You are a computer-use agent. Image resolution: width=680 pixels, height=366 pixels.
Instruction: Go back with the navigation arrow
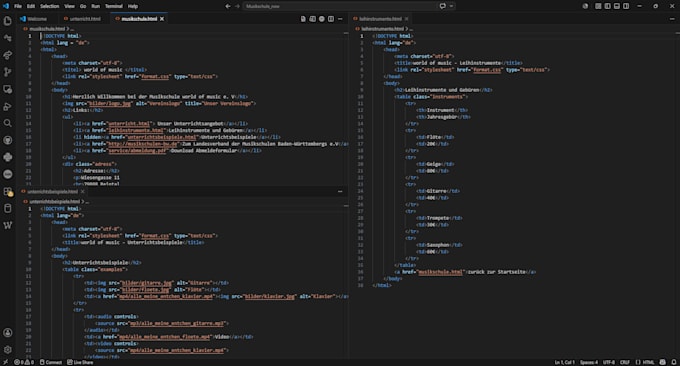point(228,6)
